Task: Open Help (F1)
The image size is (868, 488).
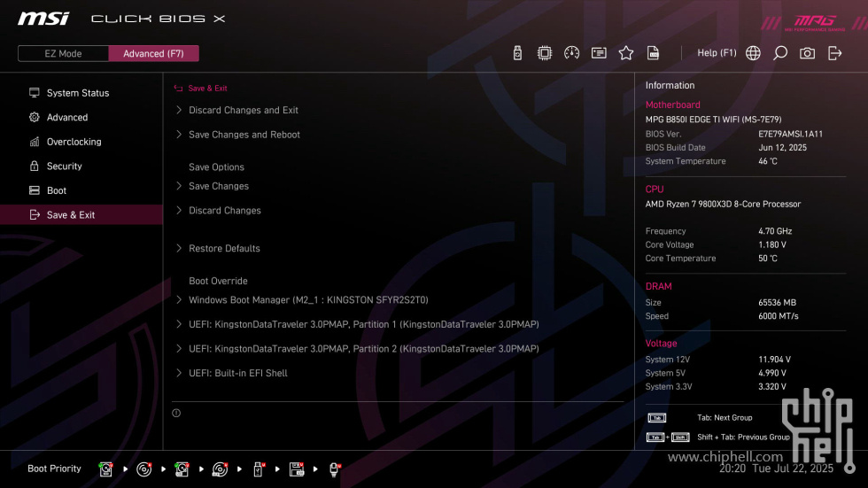Action: pos(717,53)
